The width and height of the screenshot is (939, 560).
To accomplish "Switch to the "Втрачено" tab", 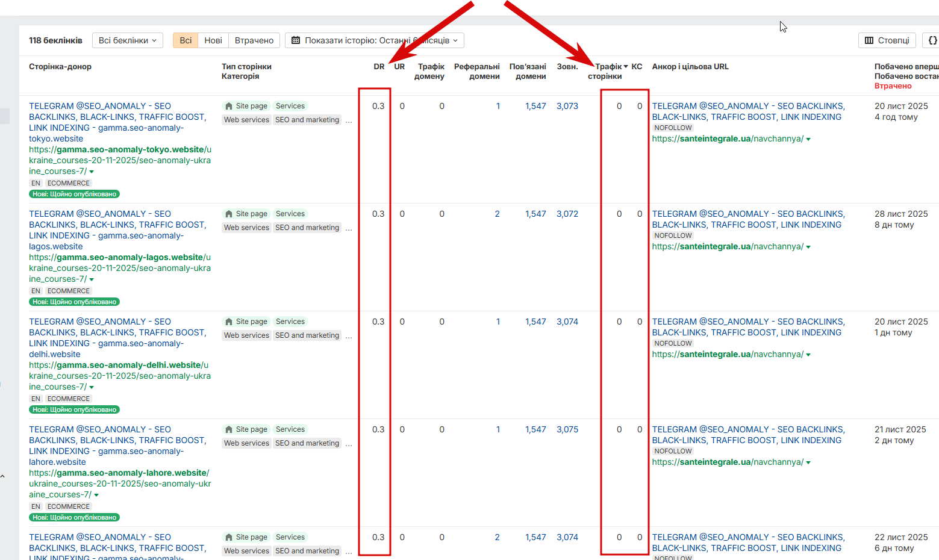I will pos(254,40).
